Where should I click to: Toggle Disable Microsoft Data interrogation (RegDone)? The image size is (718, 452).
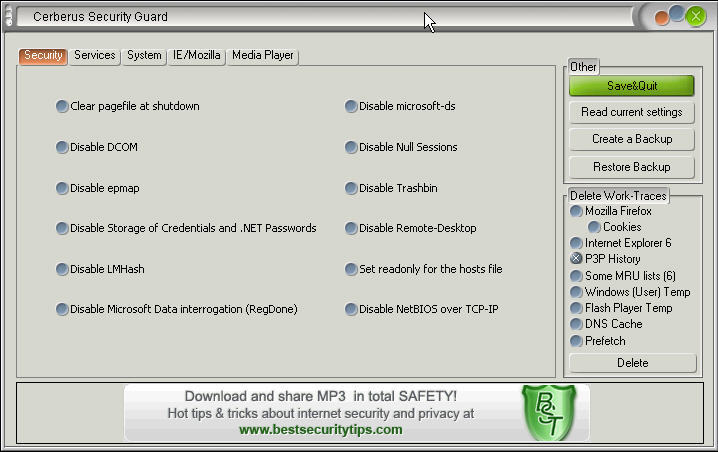pyautogui.click(x=62, y=309)
